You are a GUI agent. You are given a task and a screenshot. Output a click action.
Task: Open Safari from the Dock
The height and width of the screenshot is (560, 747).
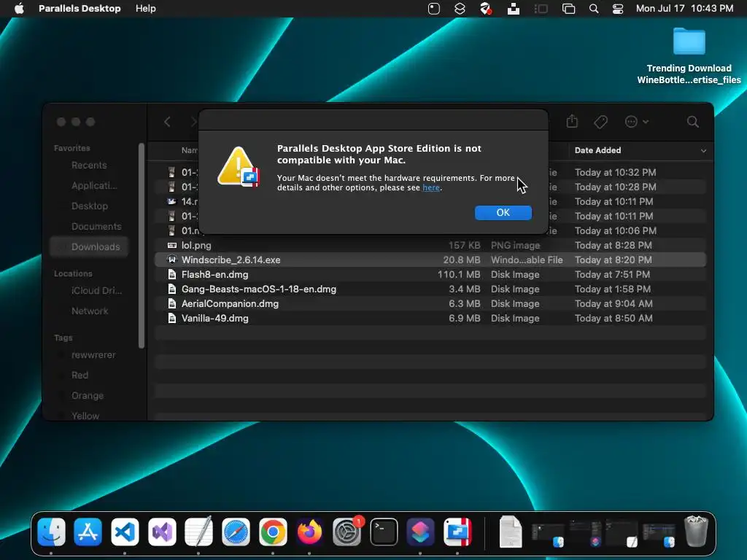pyautogui.click(x=236, y=532)
